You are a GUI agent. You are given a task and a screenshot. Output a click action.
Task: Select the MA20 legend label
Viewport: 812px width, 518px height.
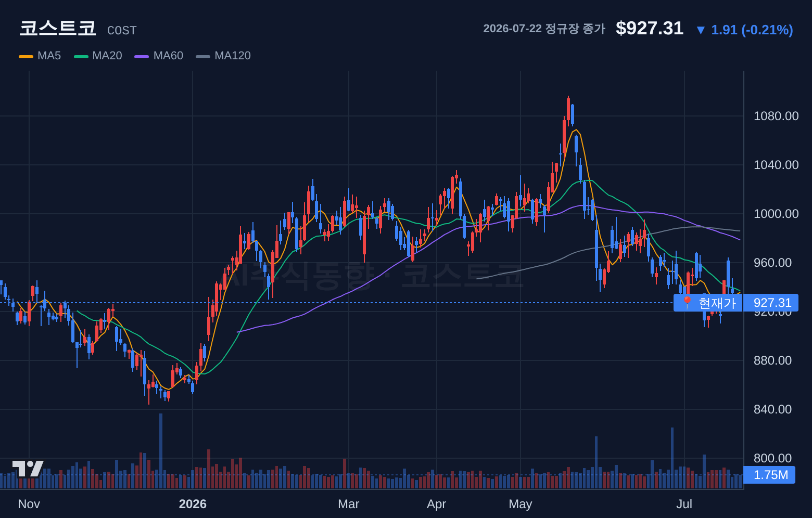[x=107, y=56]
